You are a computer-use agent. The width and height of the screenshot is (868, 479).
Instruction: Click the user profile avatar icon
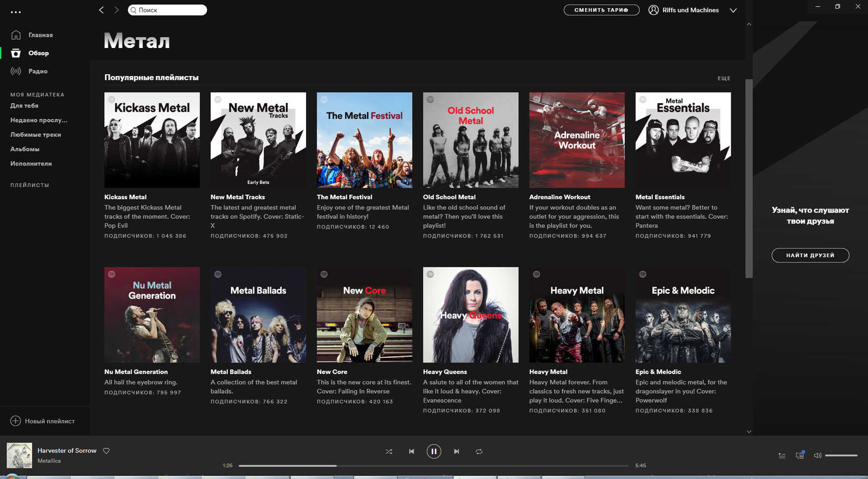653,10
